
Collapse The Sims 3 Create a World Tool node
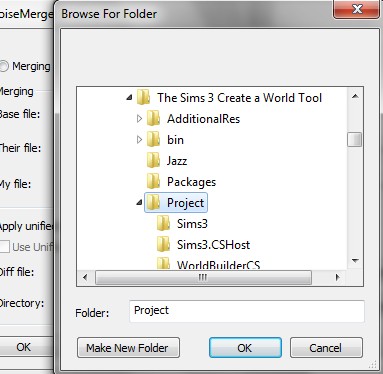129,97
